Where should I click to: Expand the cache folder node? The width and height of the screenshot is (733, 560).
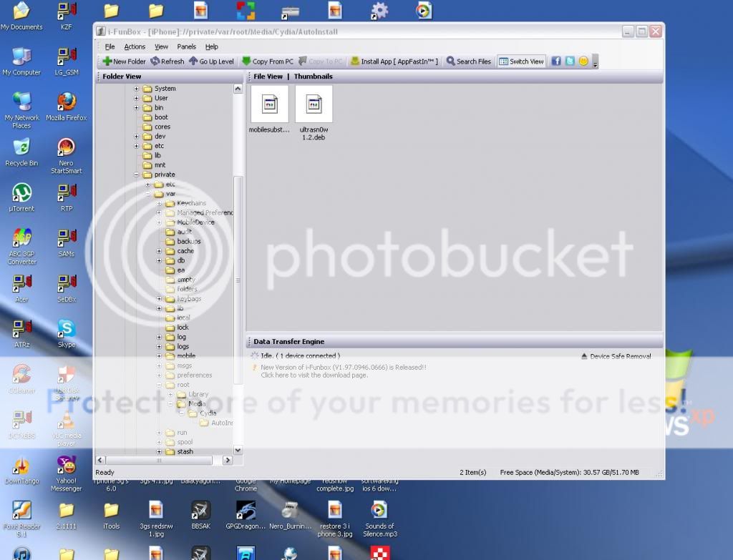point(159,251)
